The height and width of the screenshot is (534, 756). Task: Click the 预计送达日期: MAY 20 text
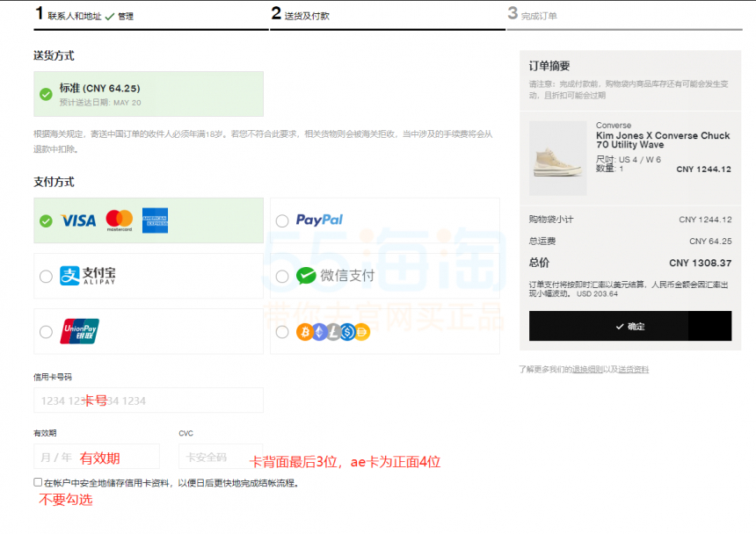pyautogui.click(x=100, y=103)
